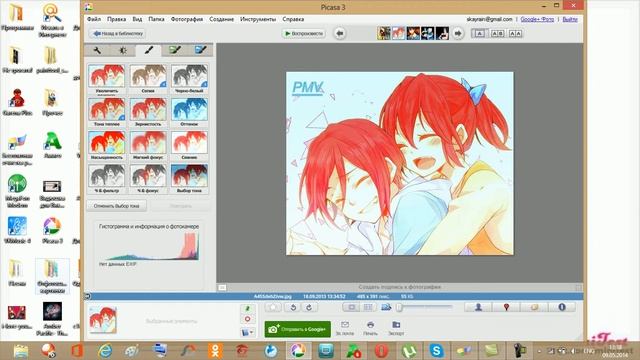The image size is (640, 360).
Task: Click the zoom slider handle
Action: coord(400,307)
